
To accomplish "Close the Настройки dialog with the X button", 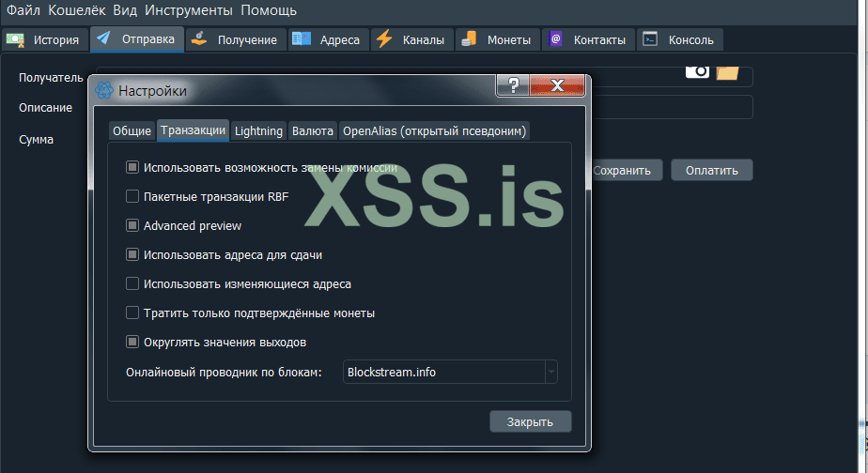I will (x=557, y=85).
